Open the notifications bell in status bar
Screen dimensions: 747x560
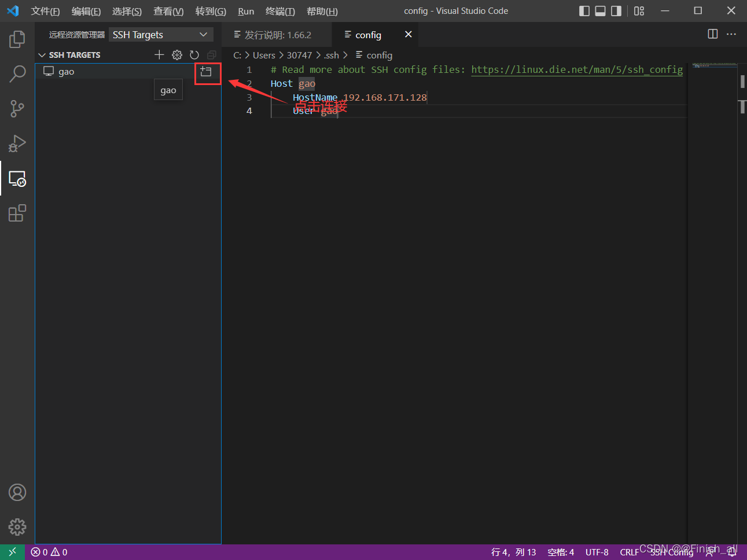point(732,552)
